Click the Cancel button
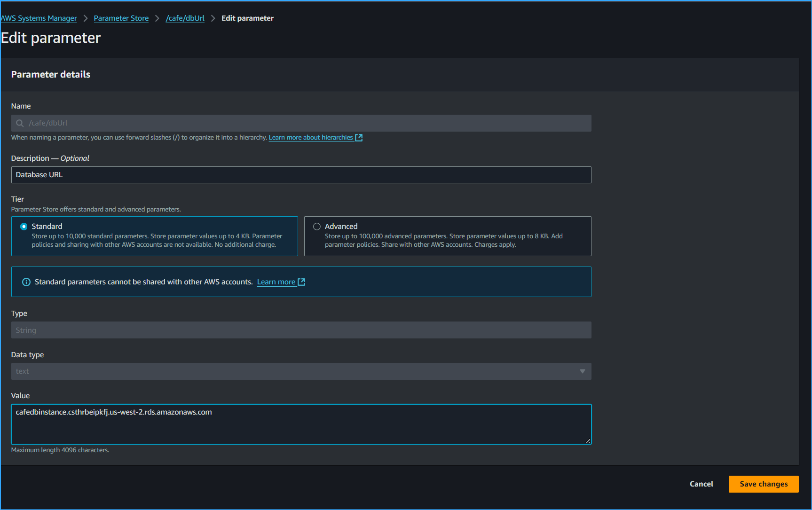Screen dimensions: 812x510 tap(701, 484)
